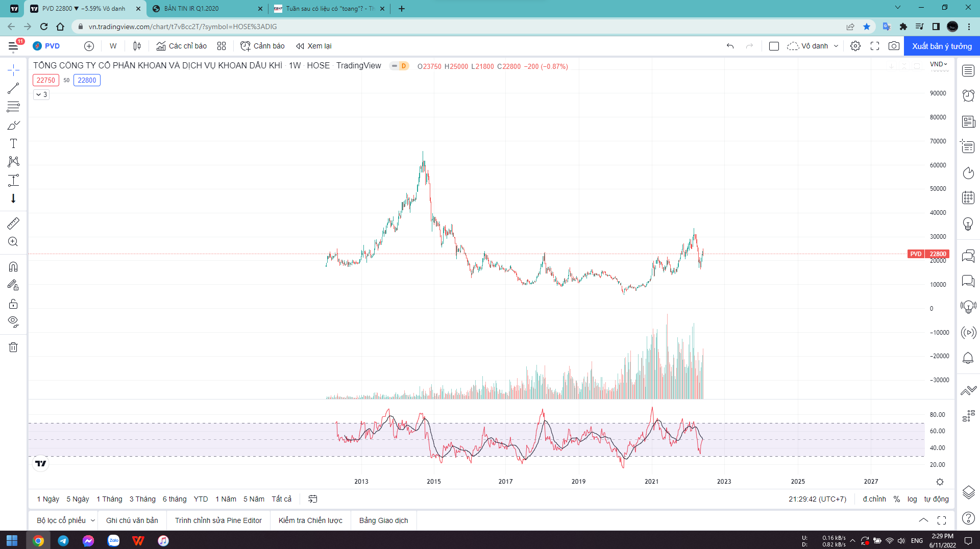Open the go to date icon
The width and height of the screenshot is (980, 549).
pyautogui.click(x=313, y=499)
